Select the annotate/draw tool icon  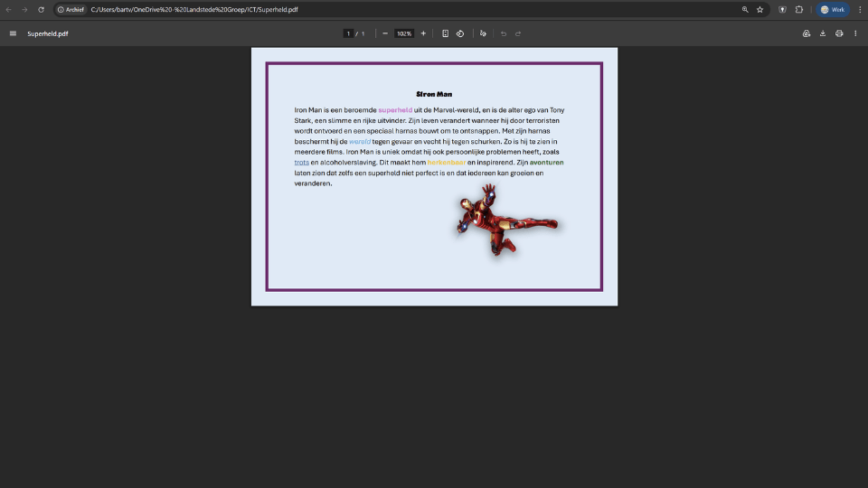[x=483, y=33]
